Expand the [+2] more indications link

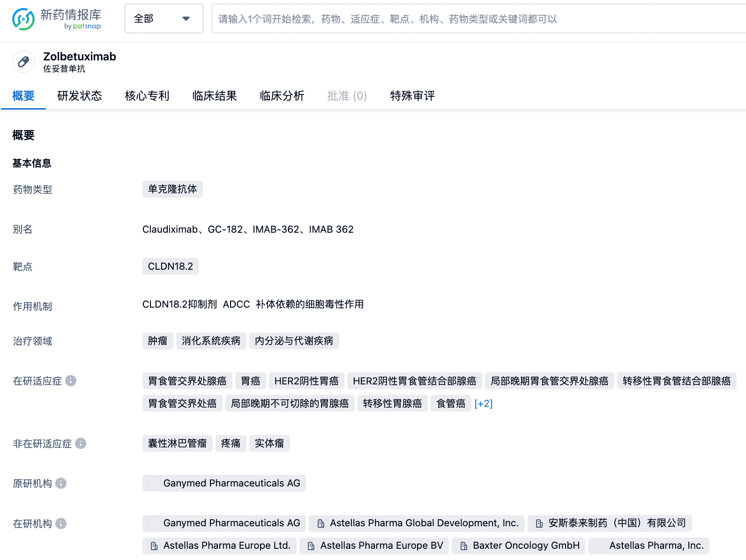tap(484, 404)
